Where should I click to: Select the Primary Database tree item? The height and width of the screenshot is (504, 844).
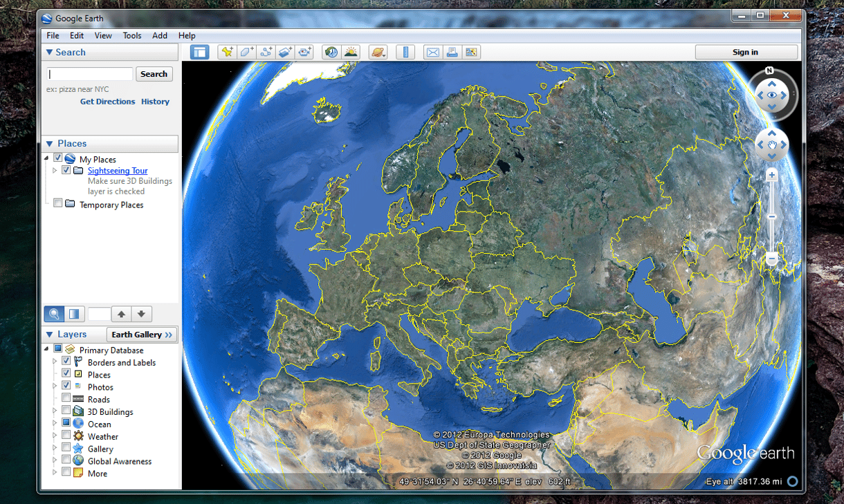[x=111, y=351]
